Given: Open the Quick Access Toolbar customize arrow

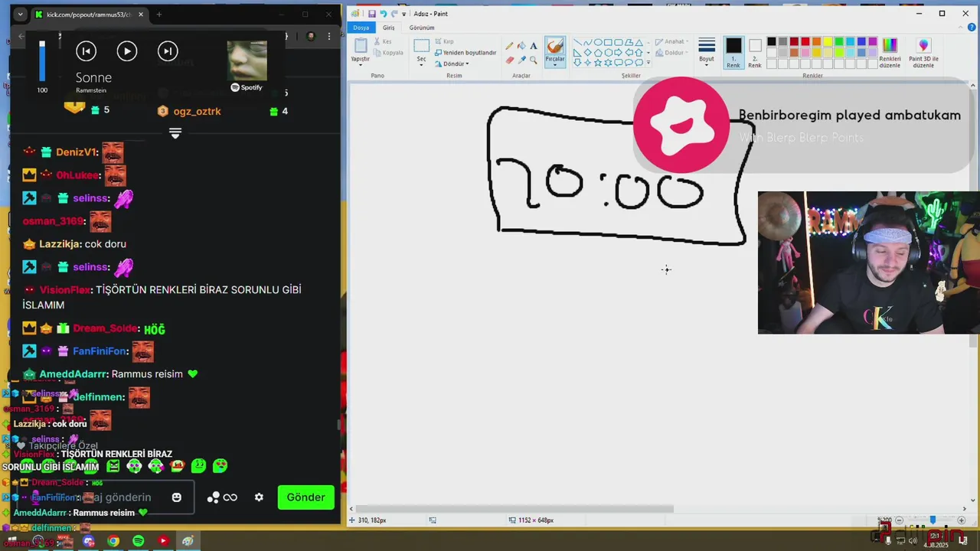Looking at the screenshot, I should [405, 14].
